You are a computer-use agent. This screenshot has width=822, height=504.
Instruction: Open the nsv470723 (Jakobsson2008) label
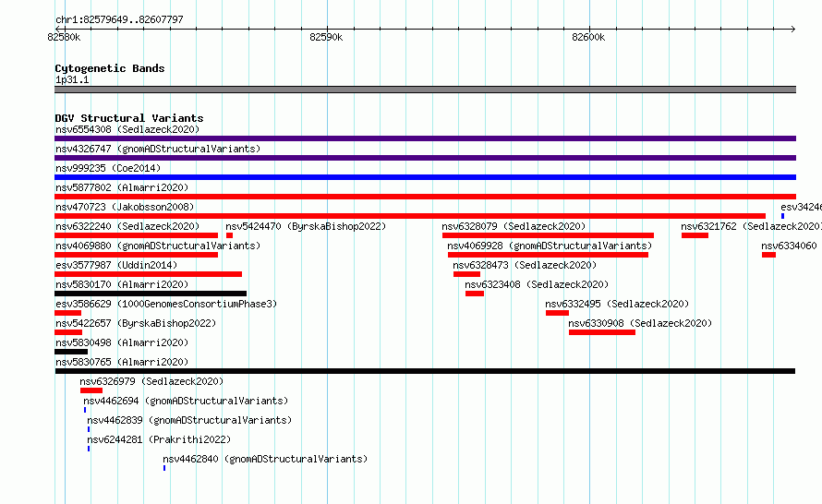(125, 207)
